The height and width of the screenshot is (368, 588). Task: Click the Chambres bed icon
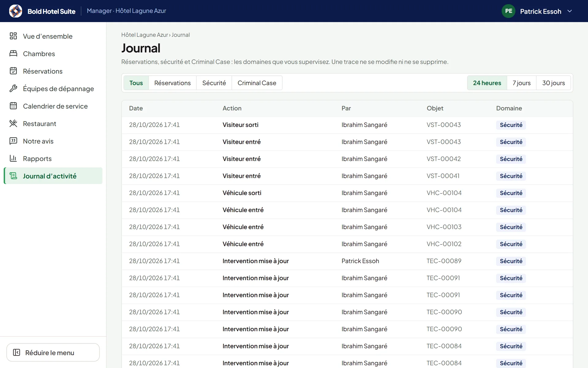[13, 54]
